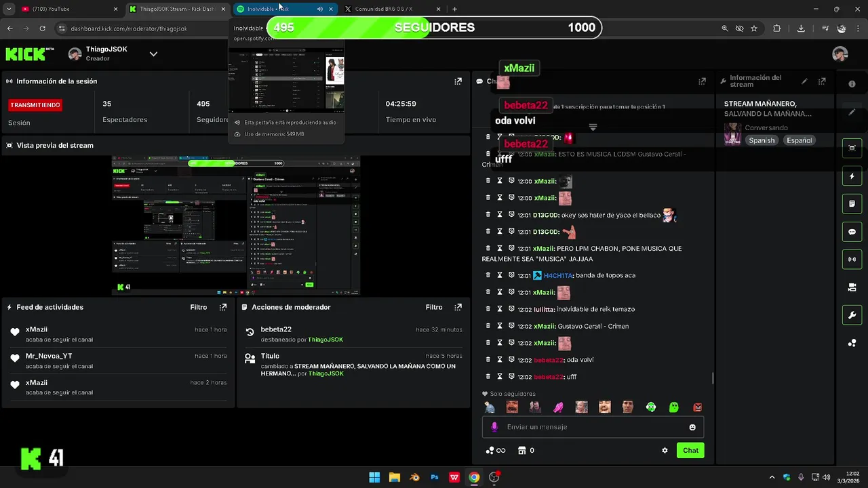Toggle the stream preview panel sidebar icon

(x=852, y=148)
